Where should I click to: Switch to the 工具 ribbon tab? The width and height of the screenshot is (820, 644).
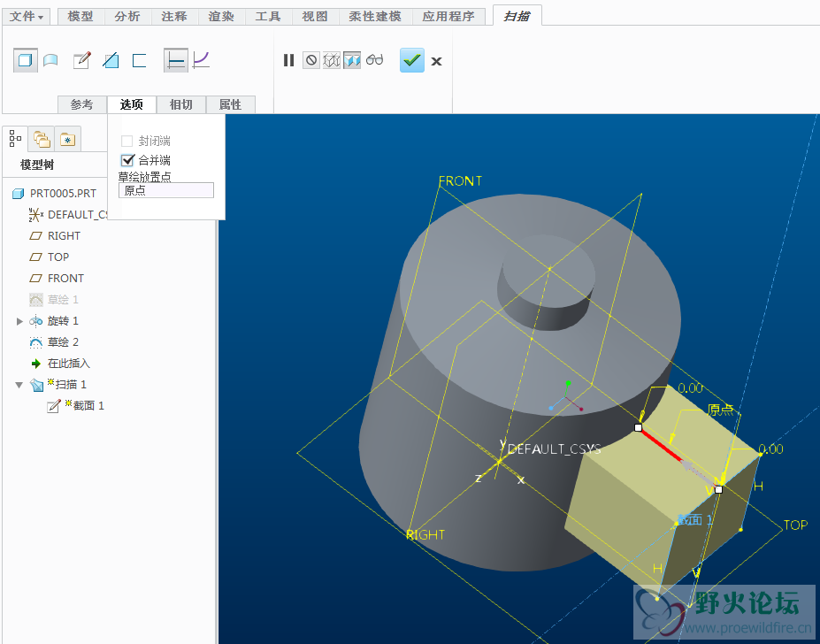pos(268,17)
